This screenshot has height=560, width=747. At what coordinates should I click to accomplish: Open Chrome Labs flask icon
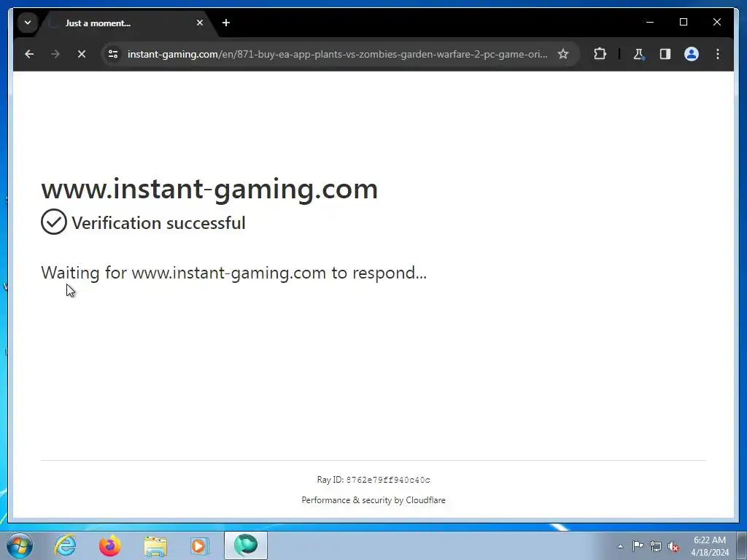639,54
